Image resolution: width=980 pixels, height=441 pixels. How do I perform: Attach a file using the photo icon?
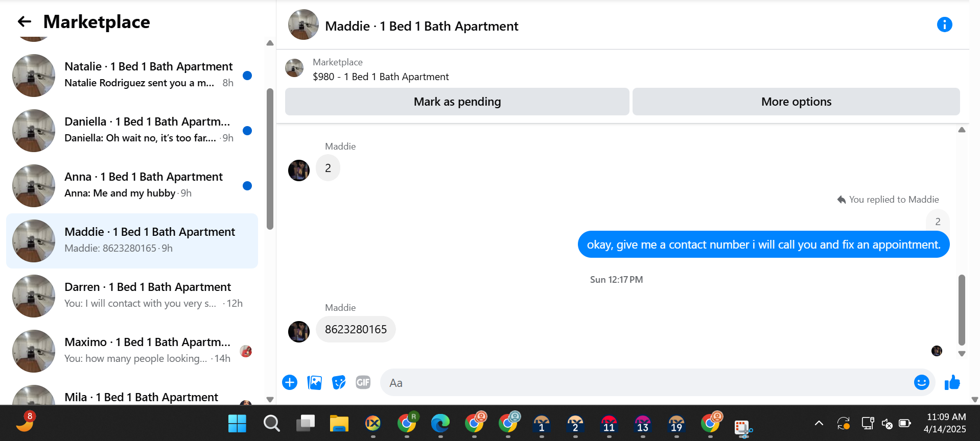coord(314,382)
